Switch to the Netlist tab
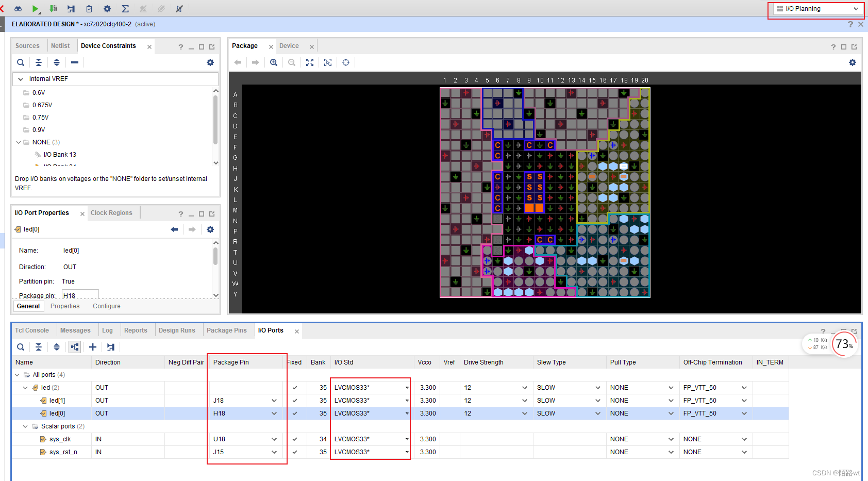 [60, 46]
